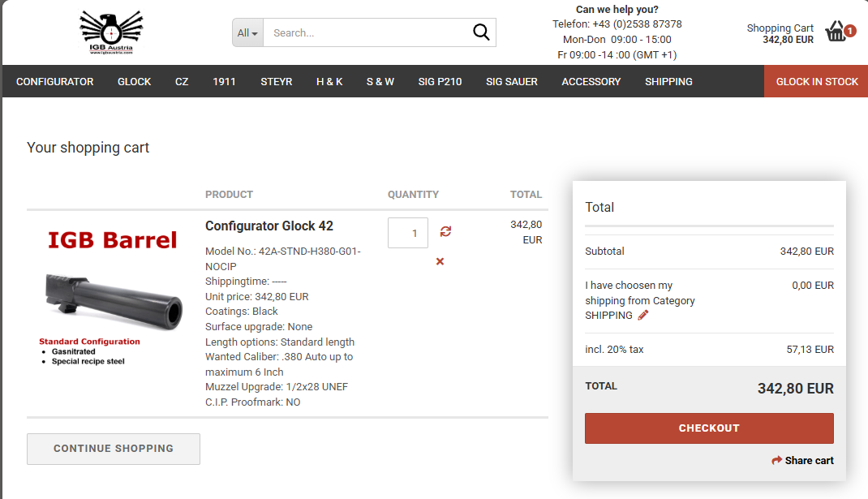Screen dimensions: 868x499
Task: Click the 'Length options: Standard length' line
Action: [x=280, y=342]
